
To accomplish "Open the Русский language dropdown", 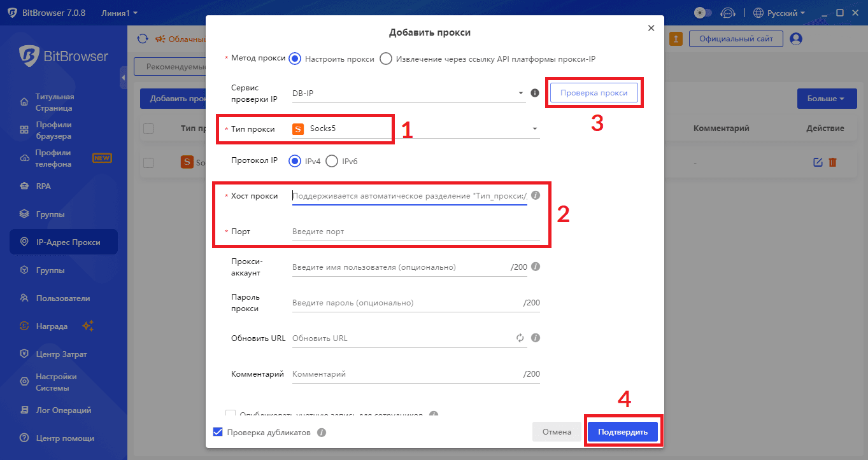I will point(779,13).
